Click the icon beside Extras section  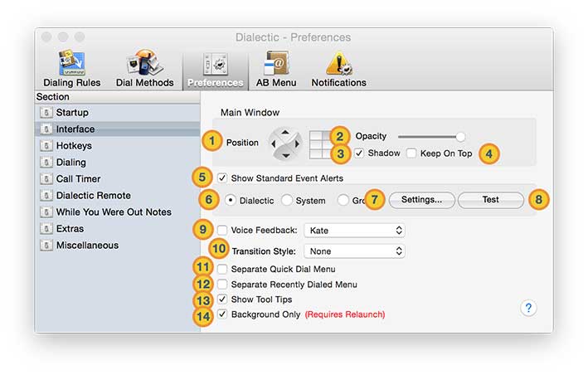(46, 228)
